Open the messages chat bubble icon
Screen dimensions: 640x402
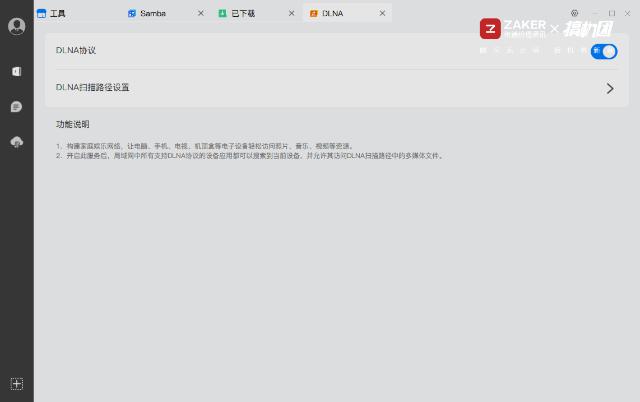point(16,107)
